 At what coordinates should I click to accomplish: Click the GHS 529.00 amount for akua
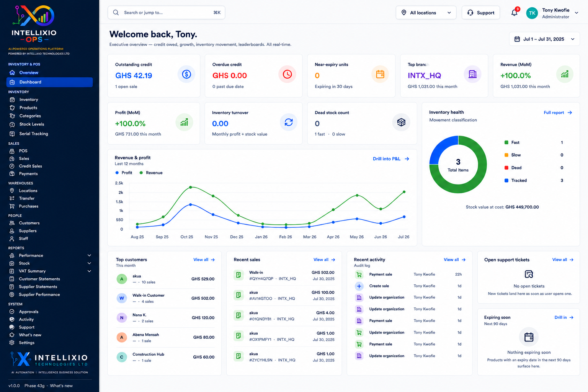(x=203, y=279)
